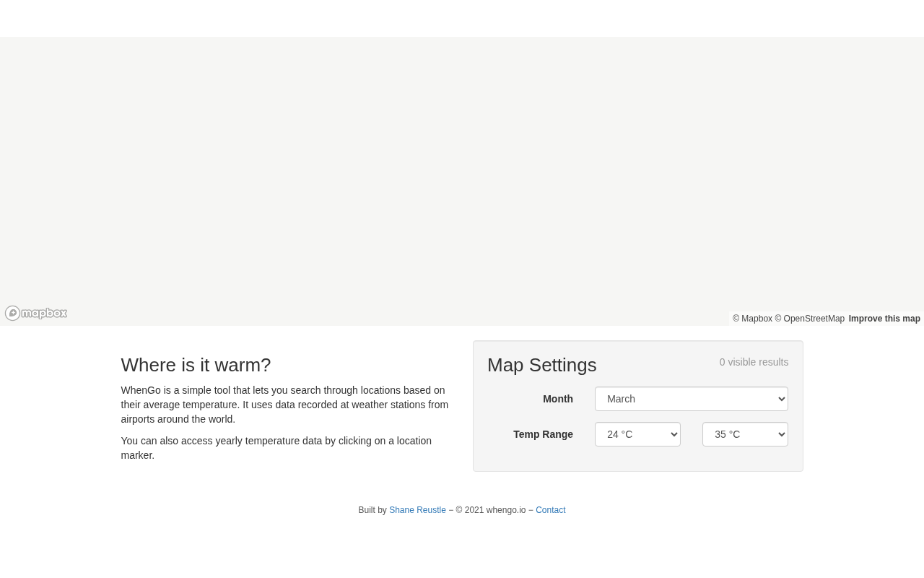
Task: Expand the maximum temperature dropdown (35 °C)
Action: (x=745, y=434)
